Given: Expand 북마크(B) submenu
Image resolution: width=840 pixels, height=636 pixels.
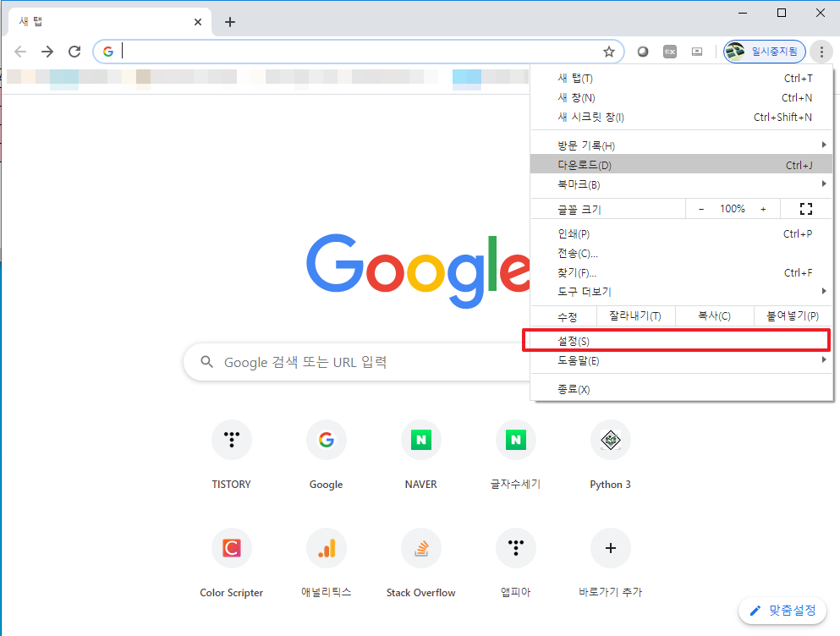Looking at the screenshot, I should click(682, 184).
